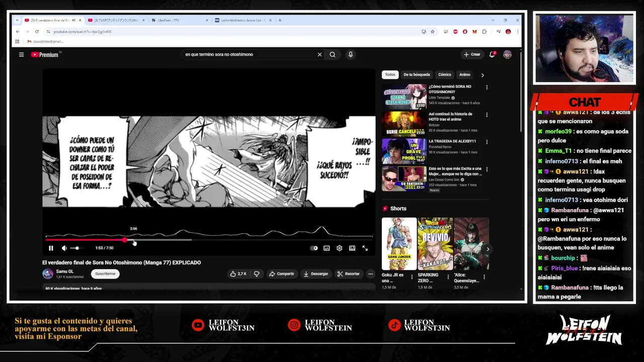Select the Cómics filter chip
The image size is (644, 362).
(x=445, y=74)
